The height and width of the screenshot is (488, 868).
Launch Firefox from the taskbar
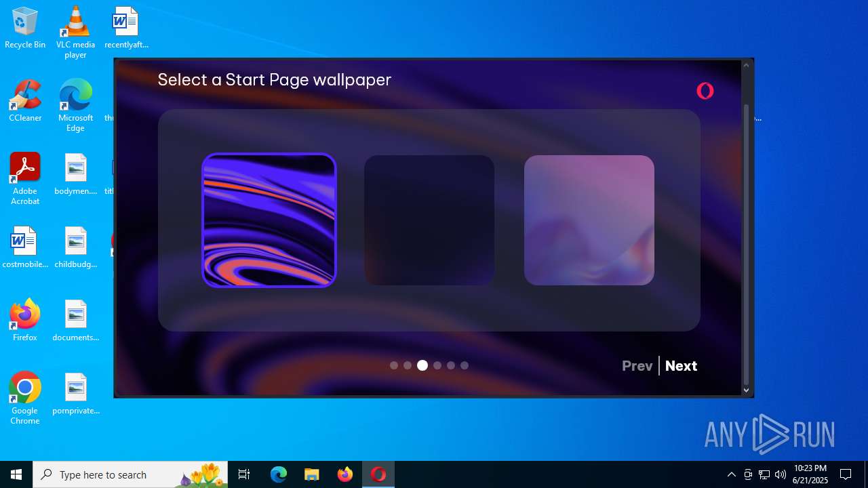point(345,474)
